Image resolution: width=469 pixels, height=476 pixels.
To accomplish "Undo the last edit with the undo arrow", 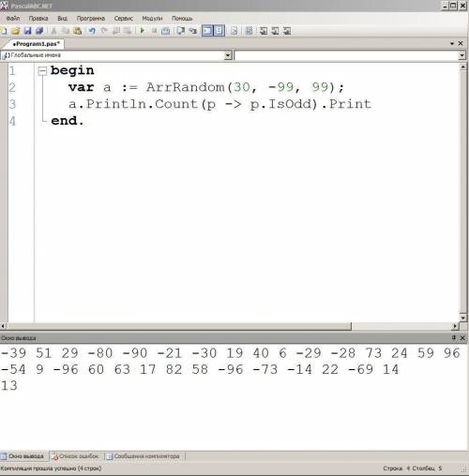I will click(x=92, y=31).
